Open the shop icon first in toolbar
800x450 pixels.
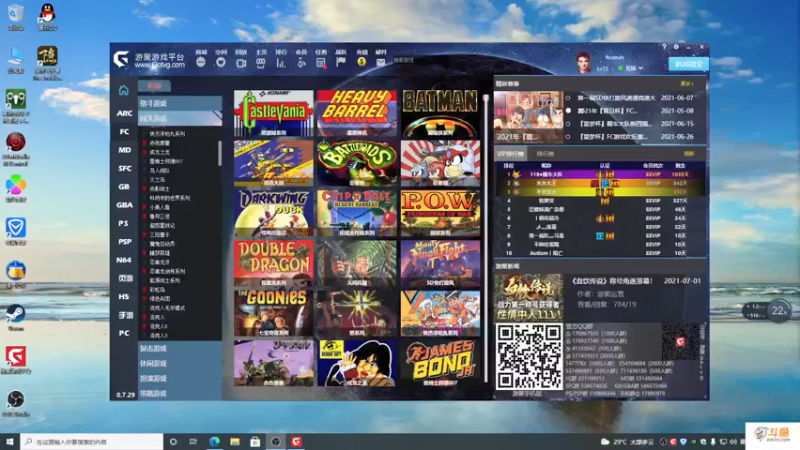(x=201, y=62)
